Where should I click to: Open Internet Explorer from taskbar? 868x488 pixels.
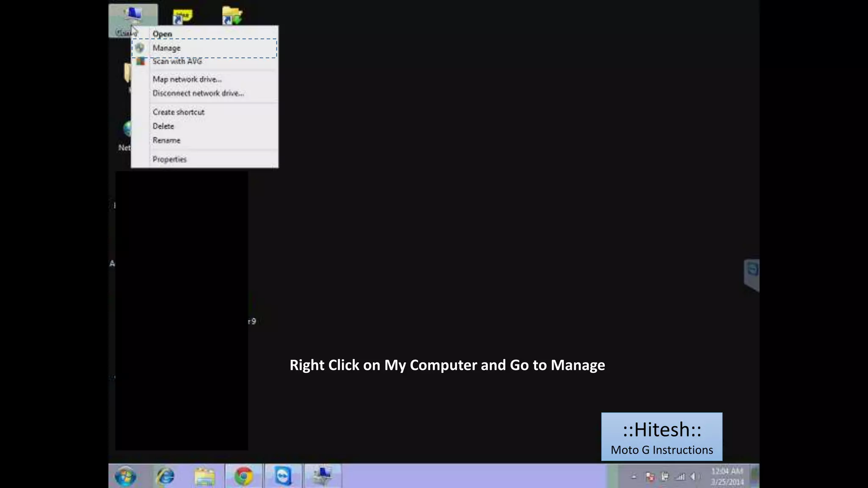pos(165,477)
